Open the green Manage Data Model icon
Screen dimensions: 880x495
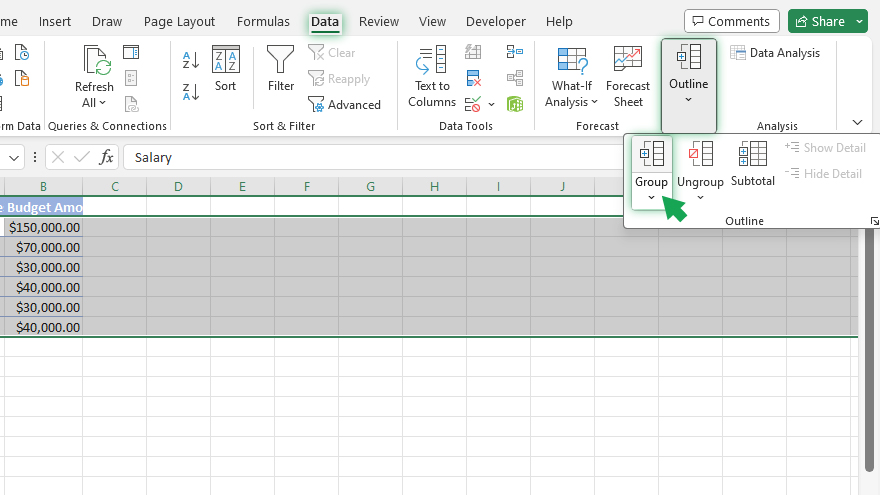[x=515, y=104]
